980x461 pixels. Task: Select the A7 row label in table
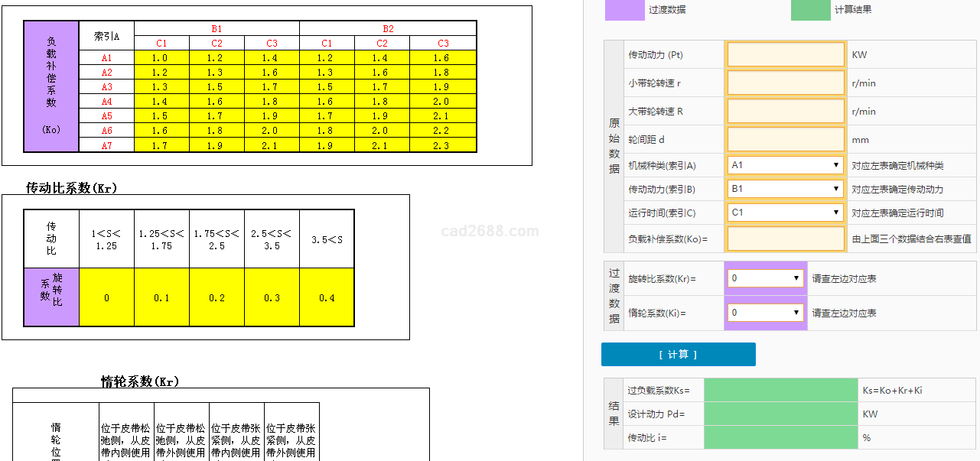pyautogui.click(x=106, y=145)
